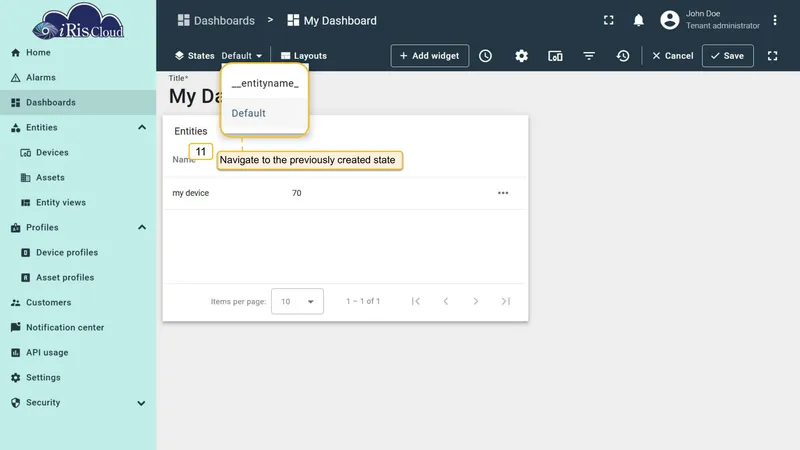The image size is (800, 450).
Task: Collapse the Profiles sidebar section
Action: [142, 228]
